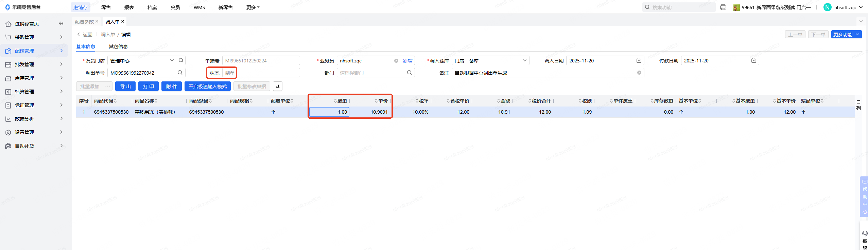Open the 新零售 top menu

tap(226, 7)
